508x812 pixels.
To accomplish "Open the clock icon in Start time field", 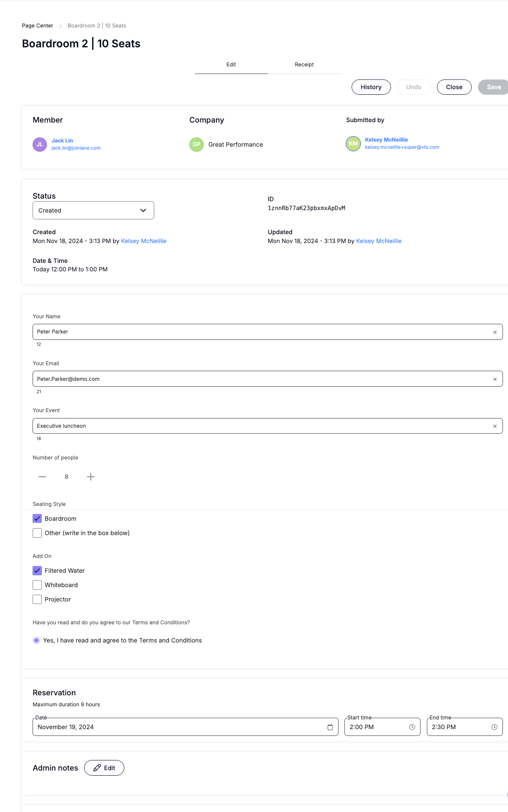I will [412, 727].
